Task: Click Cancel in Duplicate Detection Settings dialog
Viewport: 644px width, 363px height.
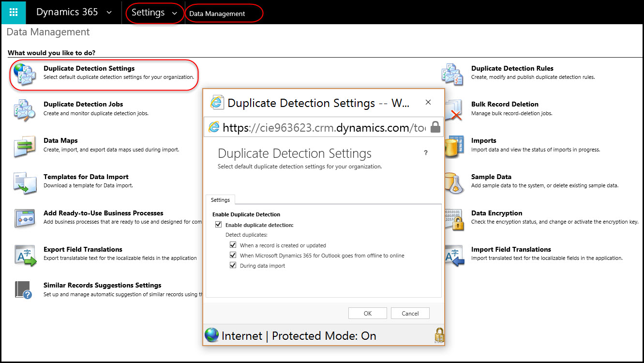Action: (410, 313)
